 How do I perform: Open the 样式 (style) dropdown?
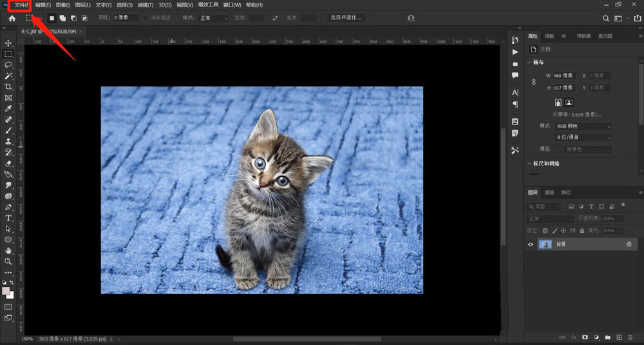[214, 19]
